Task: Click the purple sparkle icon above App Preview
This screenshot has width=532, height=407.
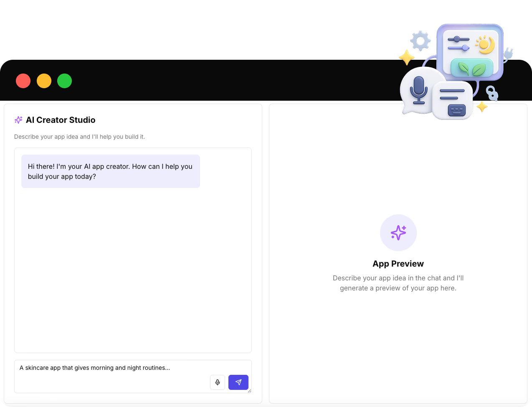Action: (398, 233)
